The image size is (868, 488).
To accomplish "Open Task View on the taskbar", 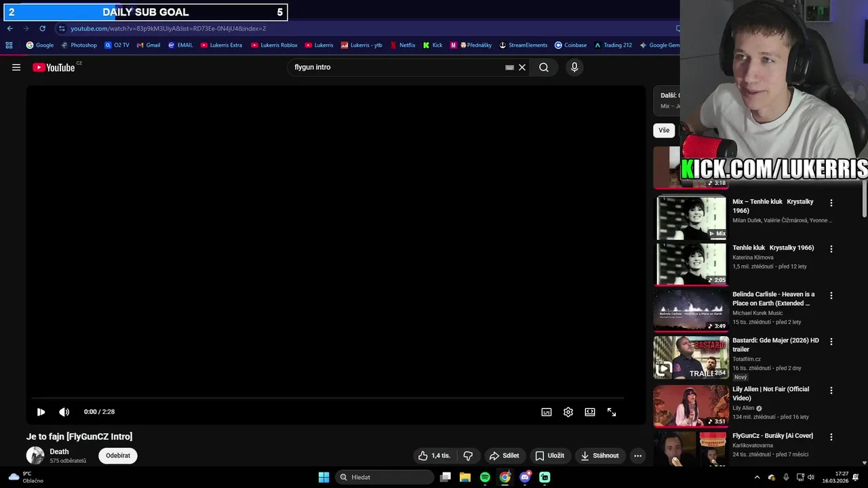I will point(446,477).
